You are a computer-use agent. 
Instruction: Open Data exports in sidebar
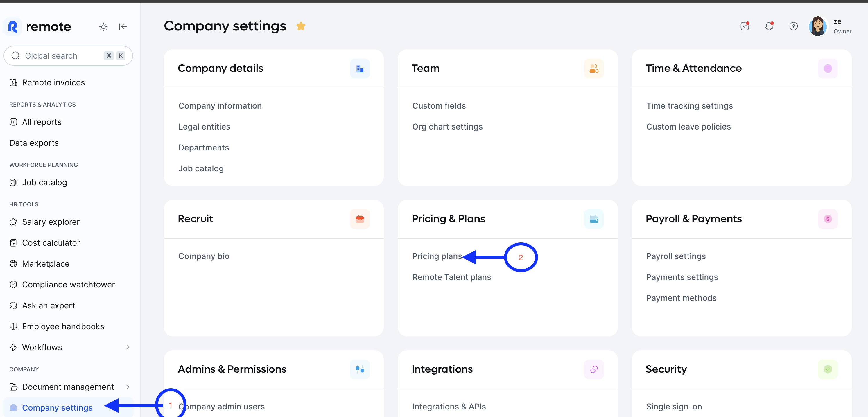click(34, 143)
